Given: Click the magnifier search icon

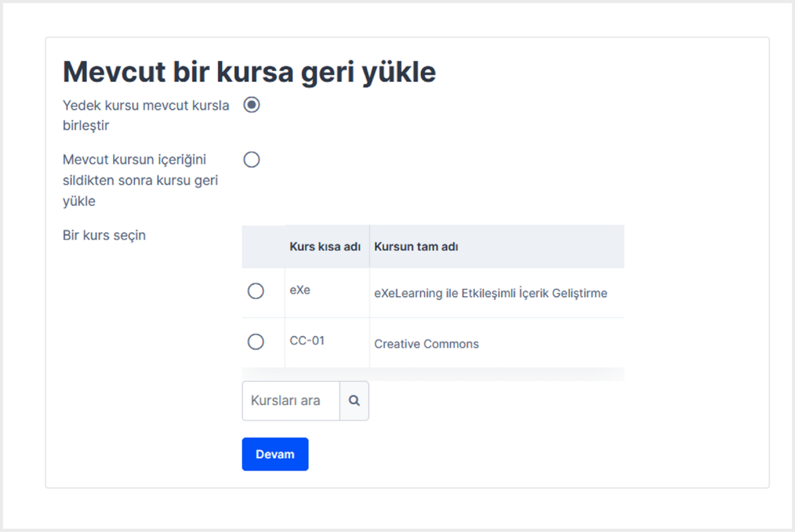Looking at the screenshot, I should point(354,401).
